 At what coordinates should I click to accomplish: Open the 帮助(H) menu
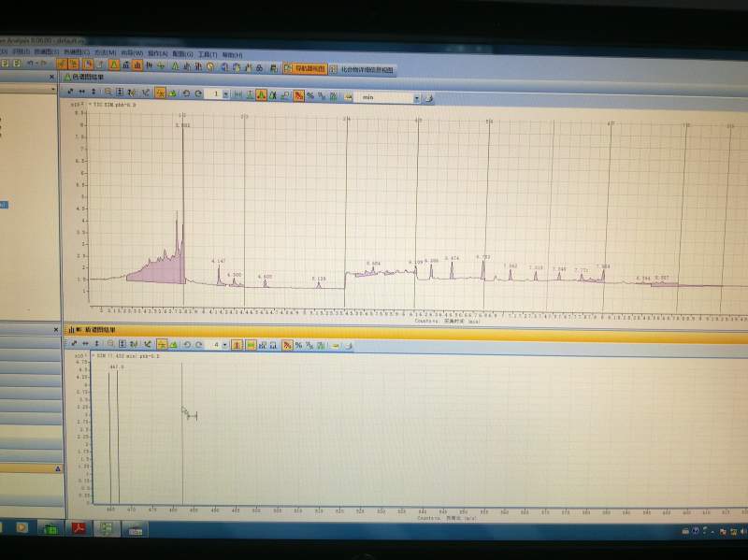pos(233,55)
